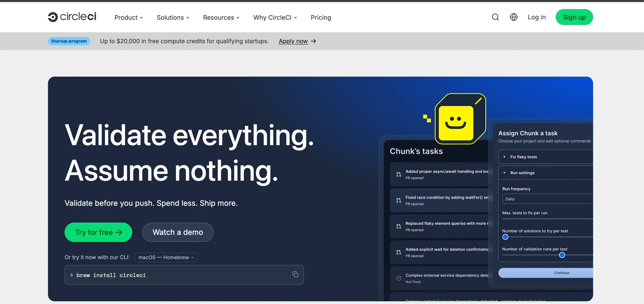The image size is (644, 304).
Task: Click PR icon beside race condition task
Action: [398, 200]
